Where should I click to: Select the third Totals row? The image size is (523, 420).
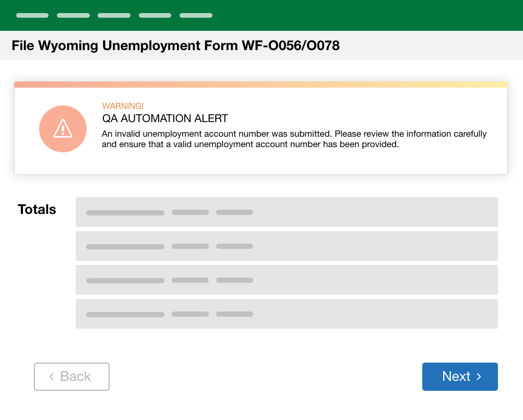click(x=287, y=280)
